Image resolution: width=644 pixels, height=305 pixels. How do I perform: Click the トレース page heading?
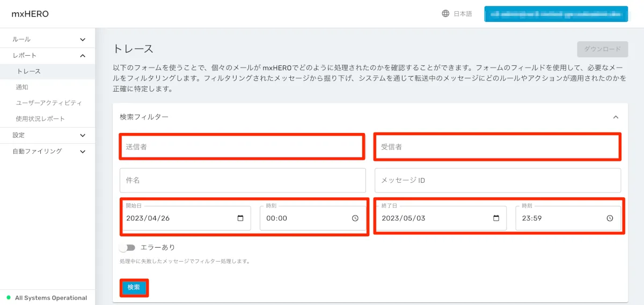(133, 49)
